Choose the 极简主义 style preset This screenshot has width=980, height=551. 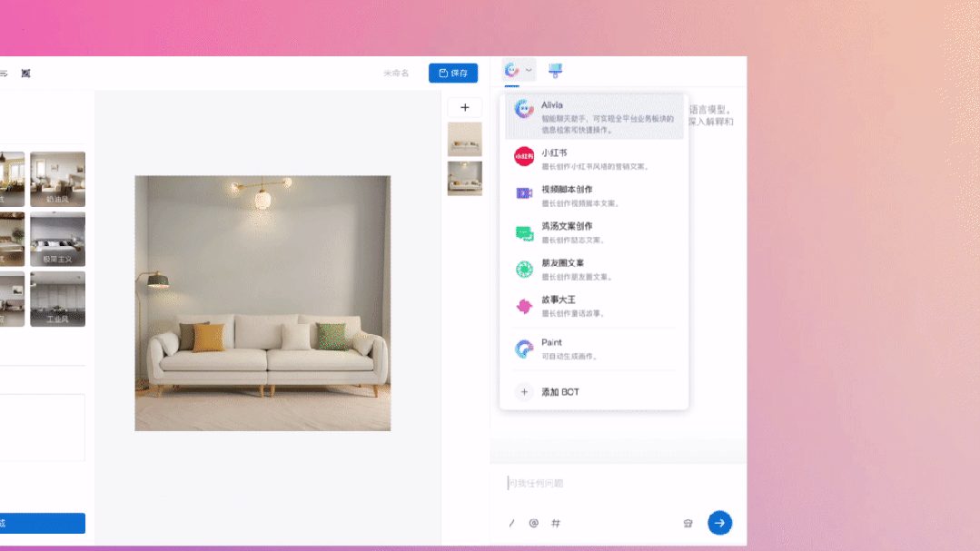pos(57,240)
